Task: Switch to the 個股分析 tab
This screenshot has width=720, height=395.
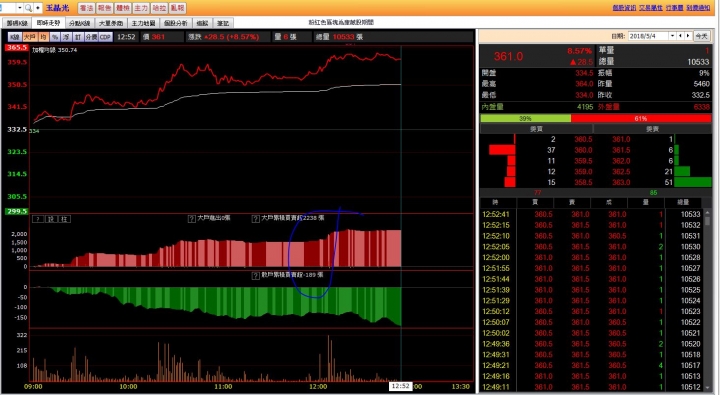Action: coord(175,23)
